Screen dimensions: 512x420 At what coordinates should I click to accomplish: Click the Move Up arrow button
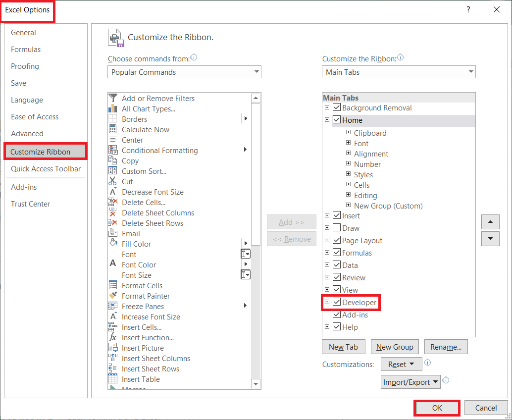tap(490, 222)
